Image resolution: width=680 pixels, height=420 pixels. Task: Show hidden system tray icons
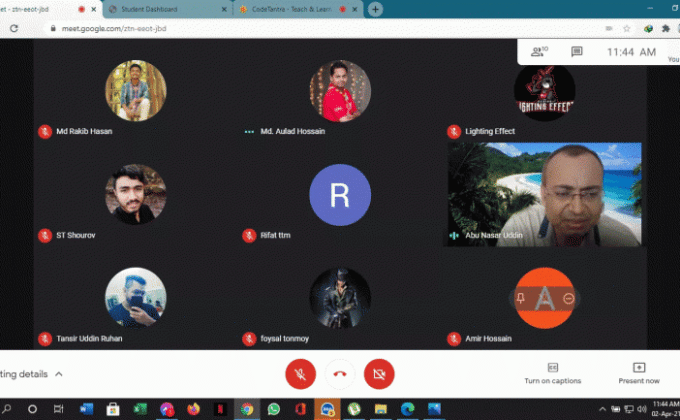pyautogui.click(x=602, y=409)
